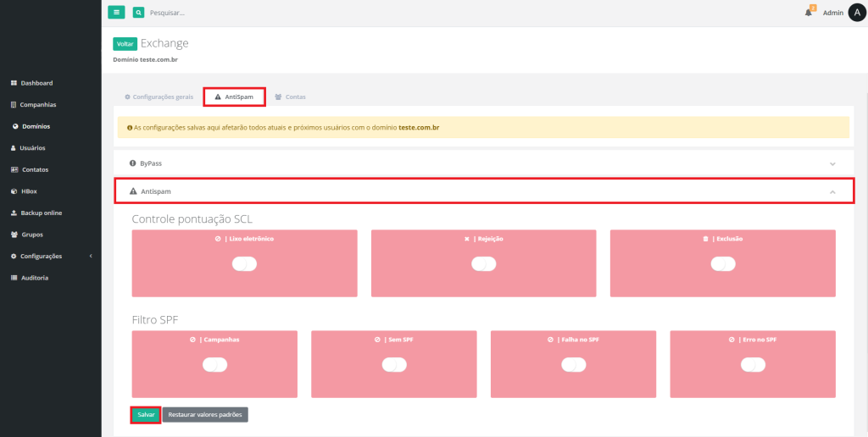Expand the Configurações sidebar submenu arrow
Viewport: 868px width, 437px height.
tap(91, 256)
